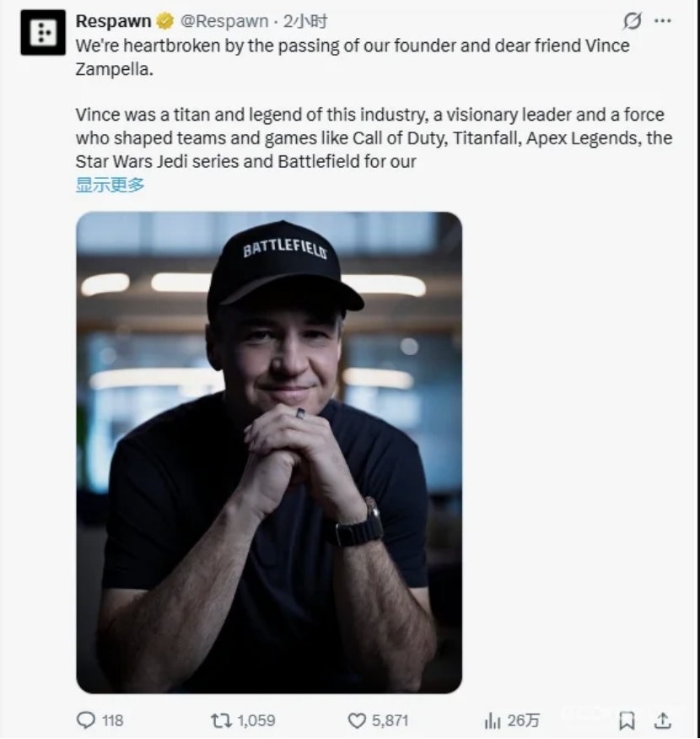700x739 pixels.
Task: Click the reply count 118
Action: [112, 720]
